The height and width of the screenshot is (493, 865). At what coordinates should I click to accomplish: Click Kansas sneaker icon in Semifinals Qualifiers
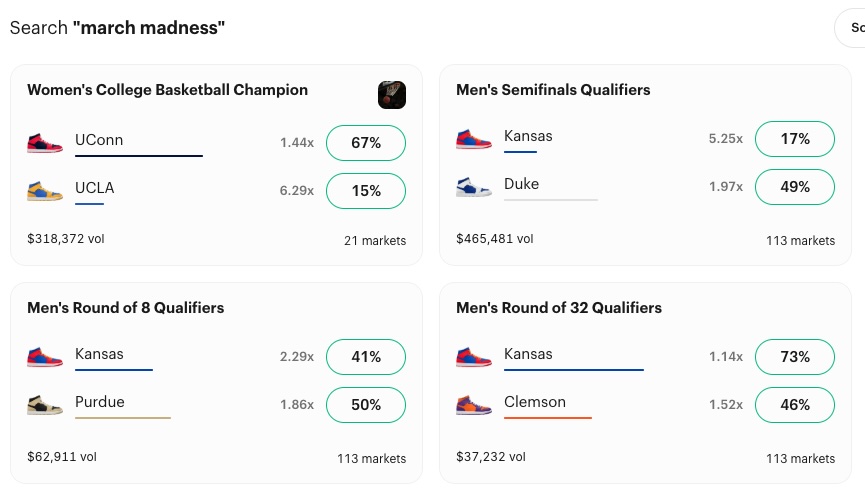474,139
